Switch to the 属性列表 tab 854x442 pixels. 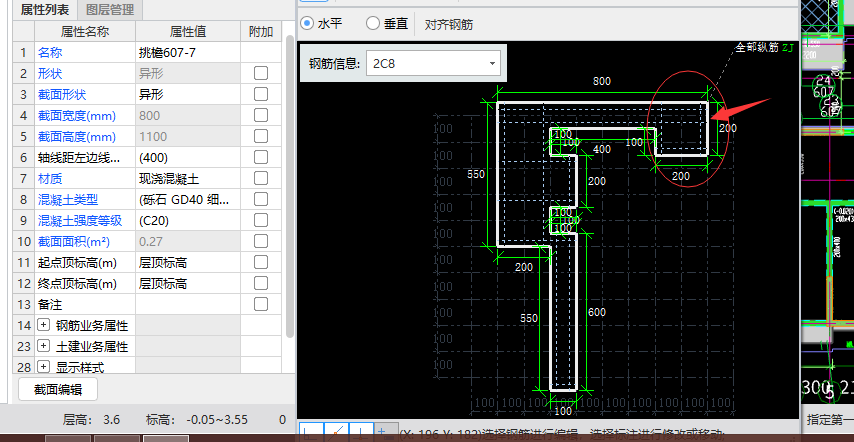[45, 9]
